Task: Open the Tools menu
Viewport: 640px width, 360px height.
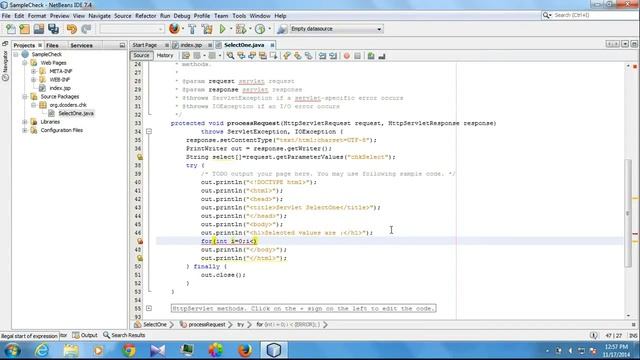Action: (239, 16)
